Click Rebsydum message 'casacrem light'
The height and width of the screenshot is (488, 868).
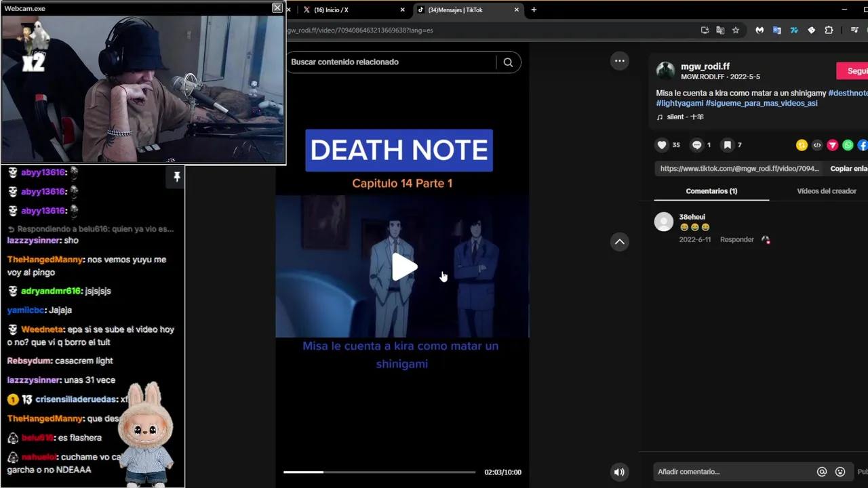pyautogui.click(x=60, y=361)
